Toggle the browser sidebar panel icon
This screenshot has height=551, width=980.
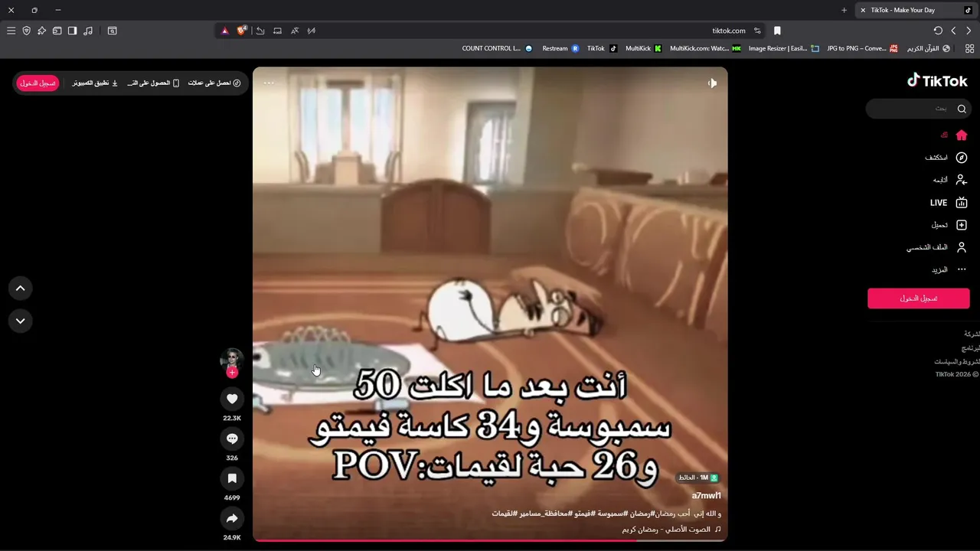(x=72, y=31)
